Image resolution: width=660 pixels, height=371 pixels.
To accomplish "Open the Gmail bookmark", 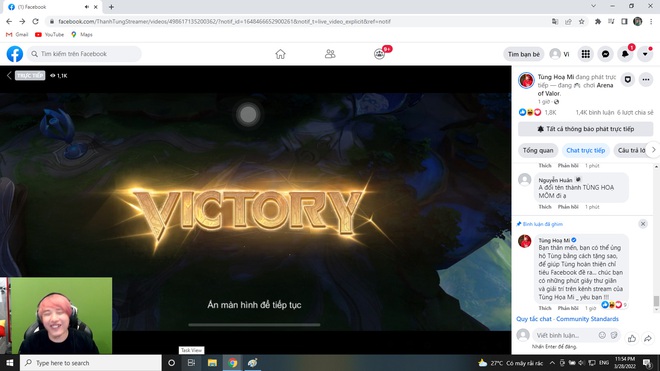I will click(x=17, y=35).
